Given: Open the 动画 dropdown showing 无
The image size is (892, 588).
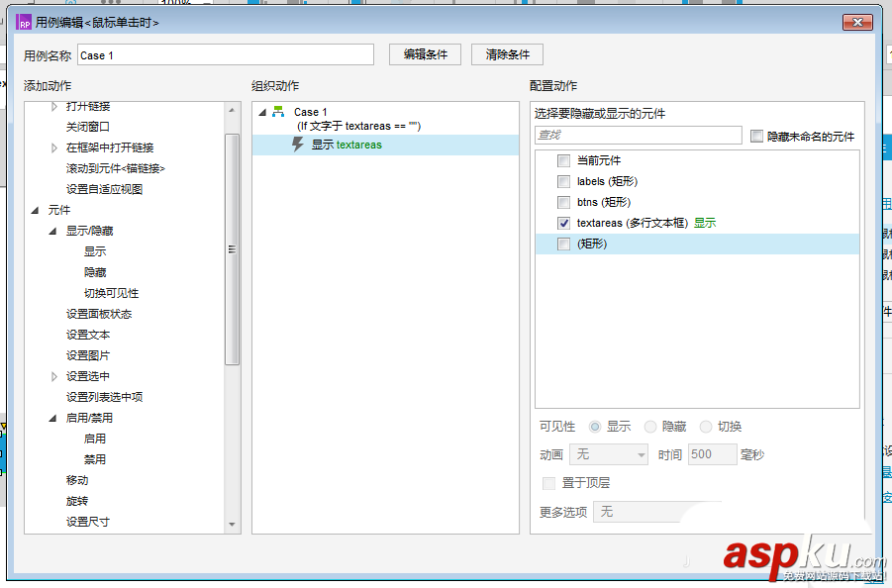Looking at the screenshot, I should 607,454.
